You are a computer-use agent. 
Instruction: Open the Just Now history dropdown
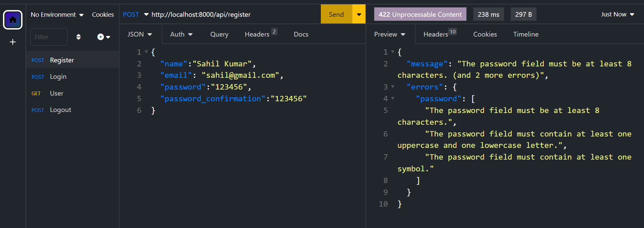pyautogui.click(x=617, y=14)
